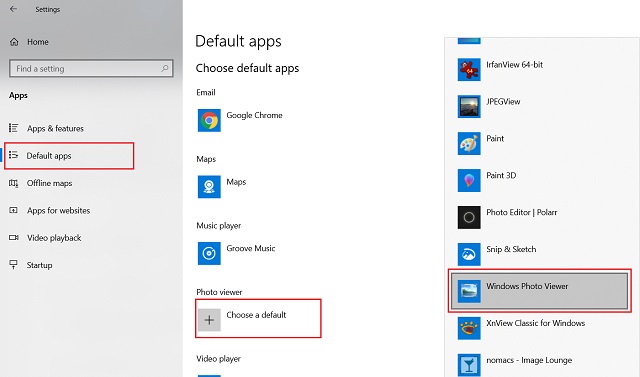Click the Apps & features list icon
Screen dimensions: 640x377
tap(13, 128)
